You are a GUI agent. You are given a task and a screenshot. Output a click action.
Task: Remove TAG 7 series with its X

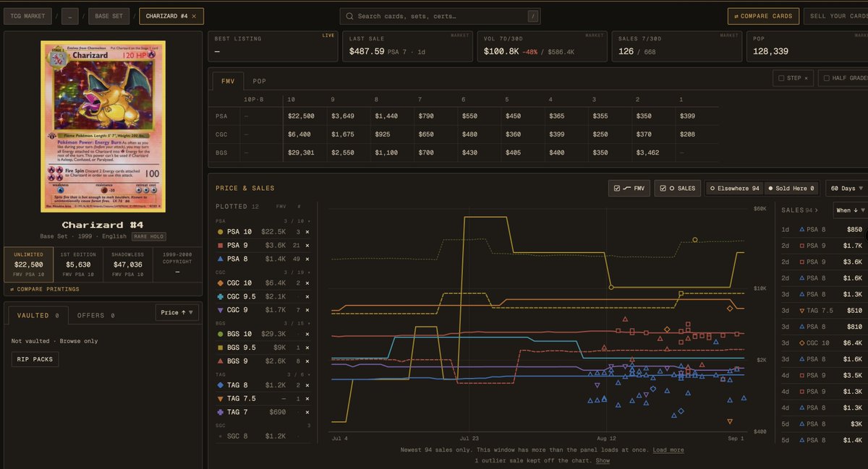coord(307,412)
